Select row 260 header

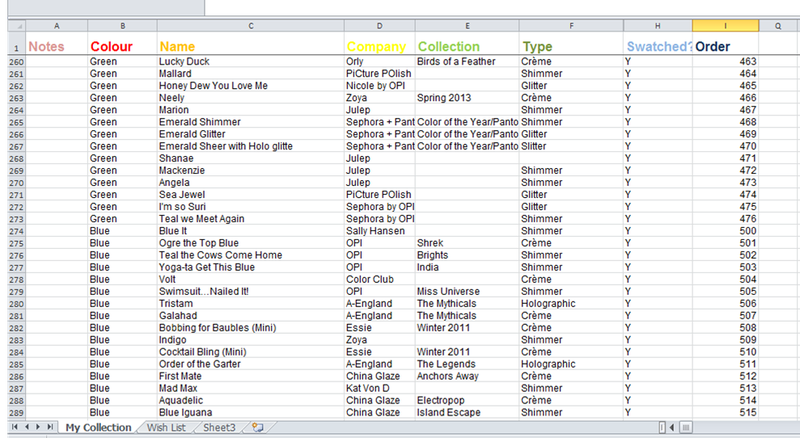click(x=17, y=62)
